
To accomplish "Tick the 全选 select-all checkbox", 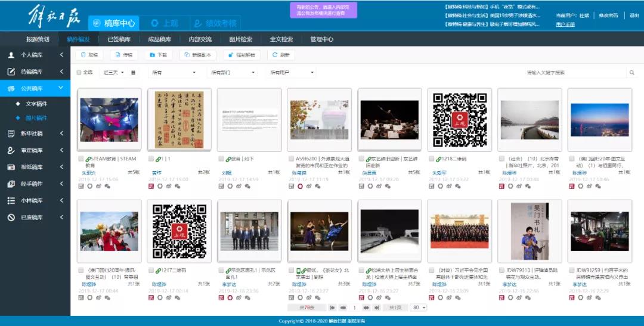I will click(x=79, y=73).
